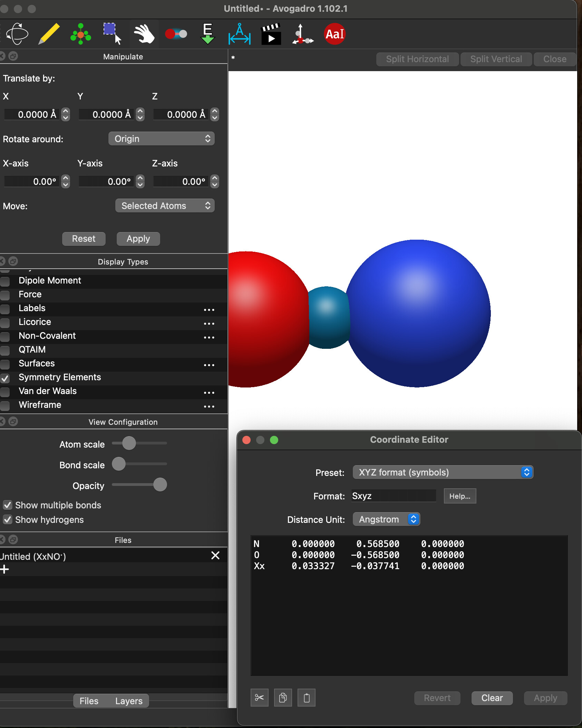582x728 pixels.
Task: Click the paste icon in Coordinate Editor
Action: pos(306,698)
